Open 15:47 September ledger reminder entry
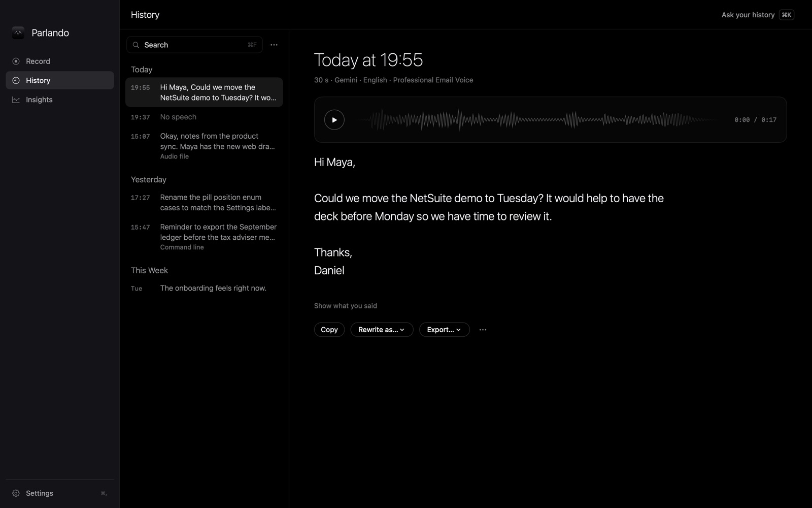Image resolution: width=812 pixels, height=508 pixels. coord(204,237)
